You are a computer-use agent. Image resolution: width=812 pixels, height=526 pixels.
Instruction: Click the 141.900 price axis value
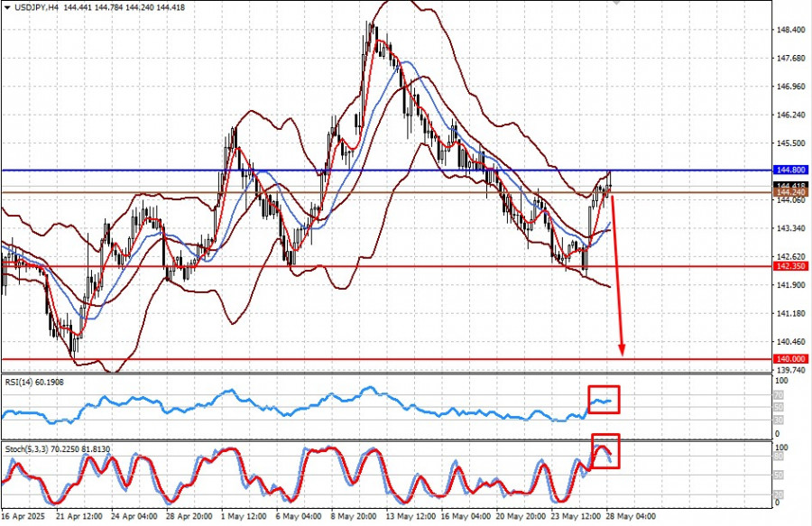[790, 285]
